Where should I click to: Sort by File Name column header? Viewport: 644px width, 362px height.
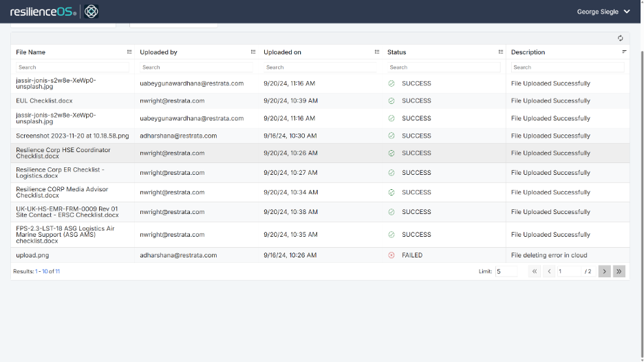(x=30, y=52)
